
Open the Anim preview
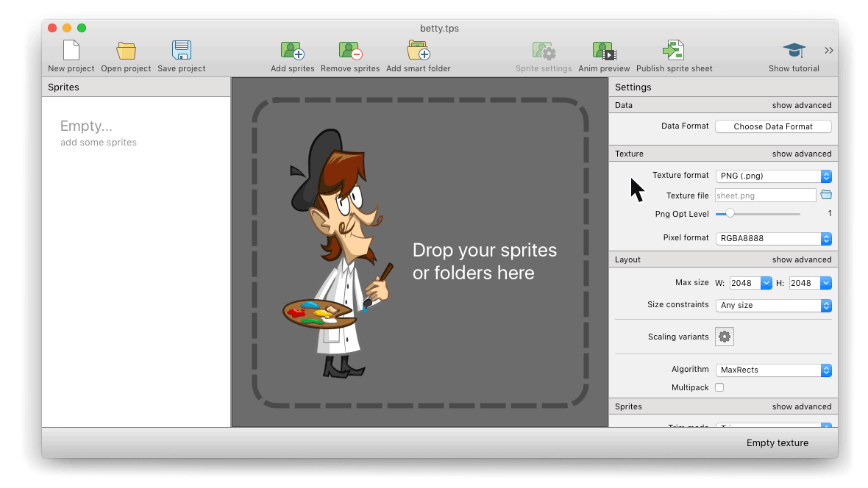pyautogui.click(x=604, y=50)
